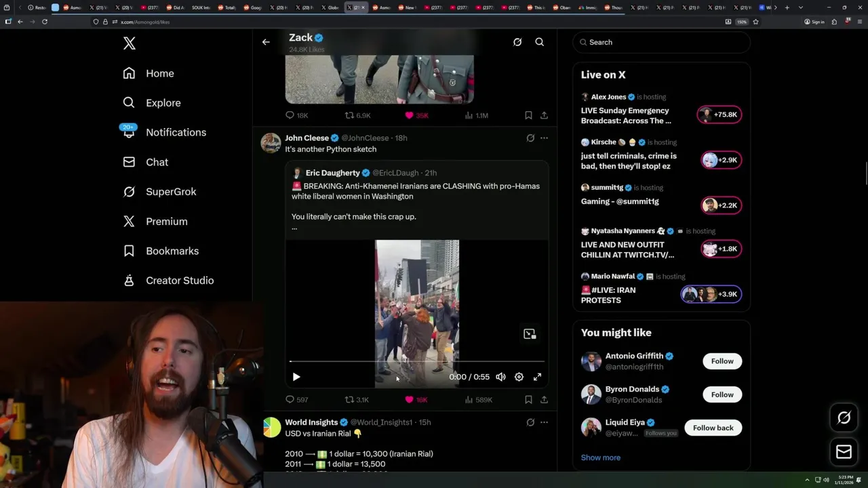The image size is (868, 488).
Task: Share the John Cleese post
Action: tap(544, 400)
